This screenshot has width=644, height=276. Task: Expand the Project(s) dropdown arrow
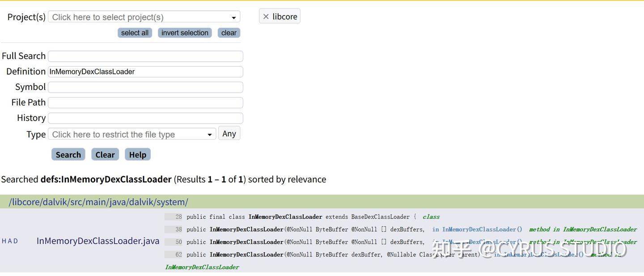(x=234, y=16)
